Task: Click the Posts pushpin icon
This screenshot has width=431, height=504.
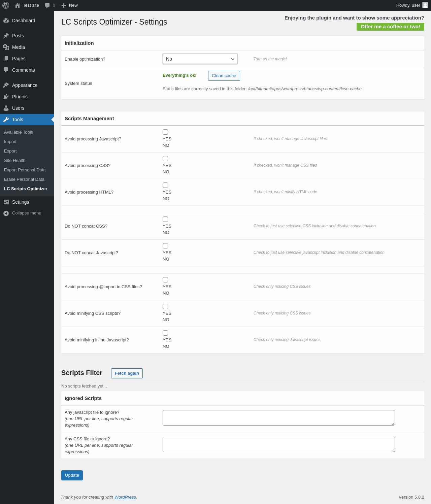Action: coord(6,36)
